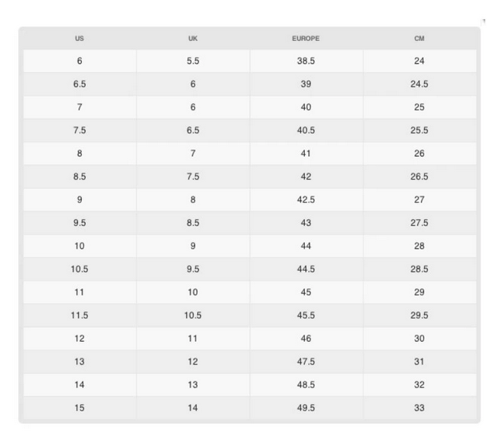Screen dimensions: 487x448
Task: Select US size 7.5 in the US column
Action: click(80, 130)
